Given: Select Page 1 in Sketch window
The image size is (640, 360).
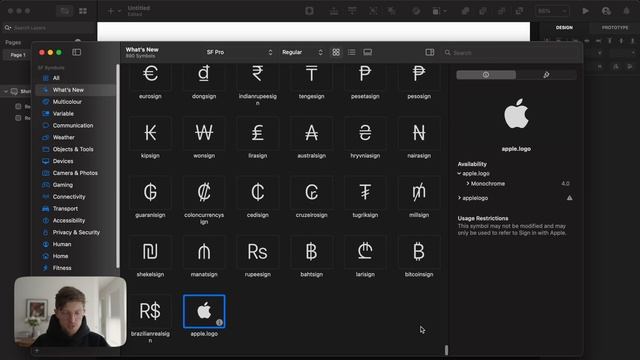Looking at the screenshot, I should (x=18, y=55).
